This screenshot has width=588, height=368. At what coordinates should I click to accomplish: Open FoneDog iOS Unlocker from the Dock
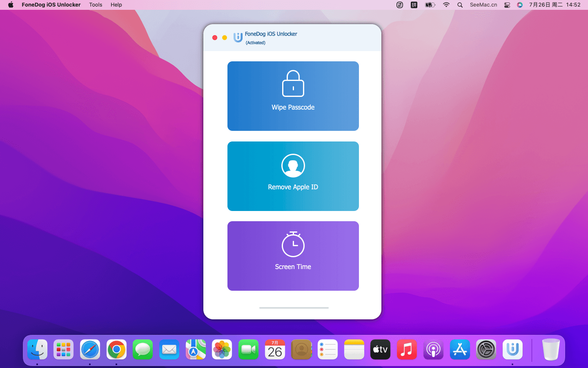(x=512, y=350)
